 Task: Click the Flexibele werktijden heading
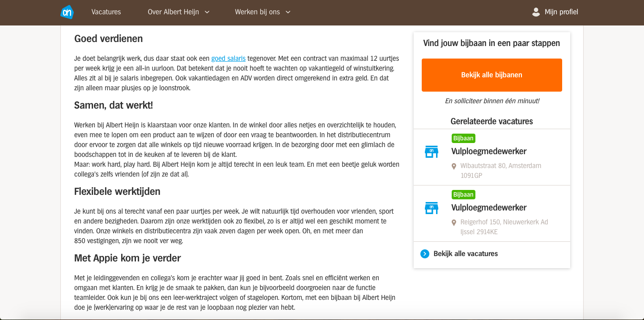(x=117, y=191)
